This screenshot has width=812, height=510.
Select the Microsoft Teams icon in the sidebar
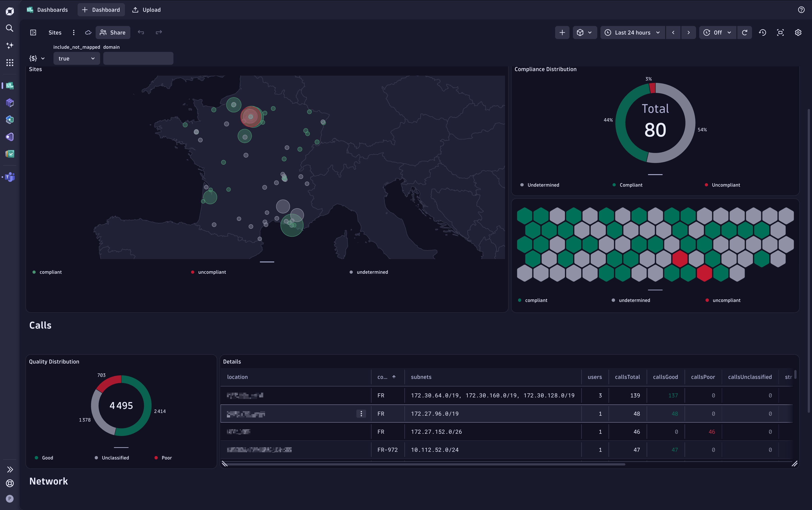tap(9, 177)
